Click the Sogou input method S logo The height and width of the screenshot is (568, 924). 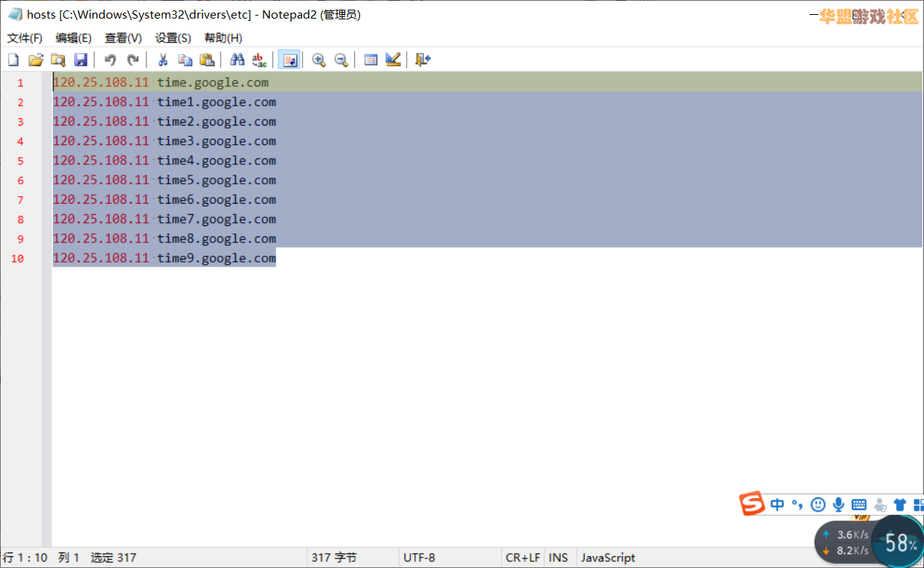pos(752,504)
